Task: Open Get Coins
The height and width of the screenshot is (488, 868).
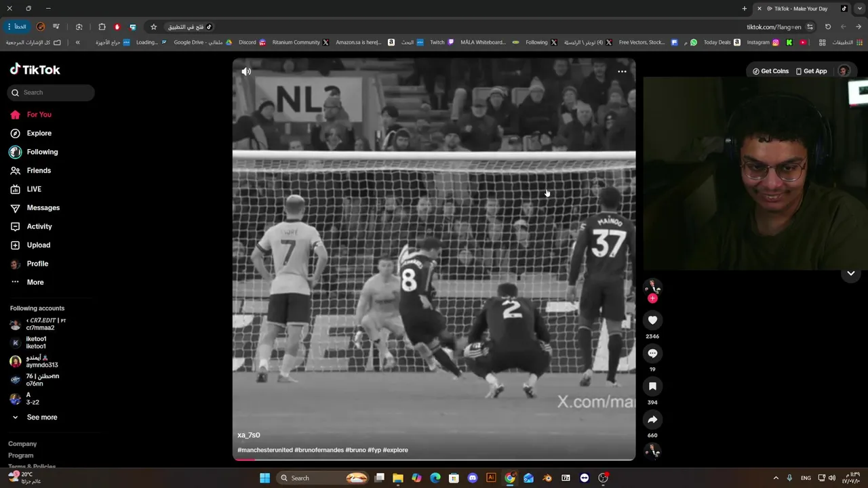Action: tap(770, 71)
